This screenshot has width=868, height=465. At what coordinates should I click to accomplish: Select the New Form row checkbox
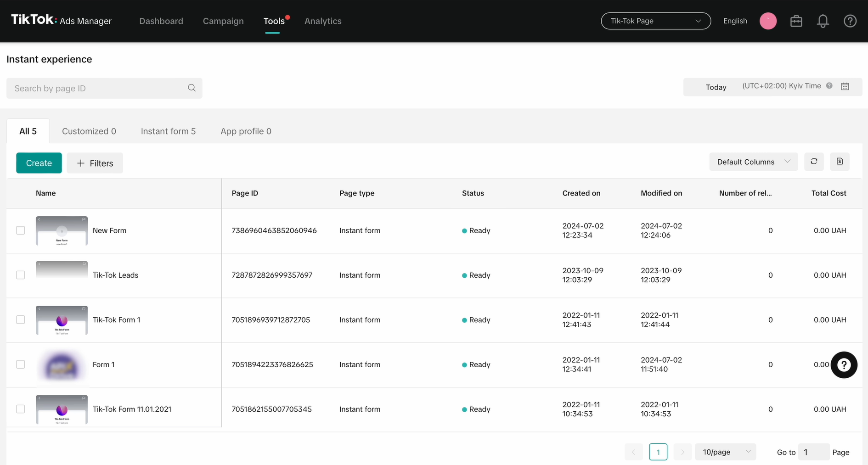21,230
